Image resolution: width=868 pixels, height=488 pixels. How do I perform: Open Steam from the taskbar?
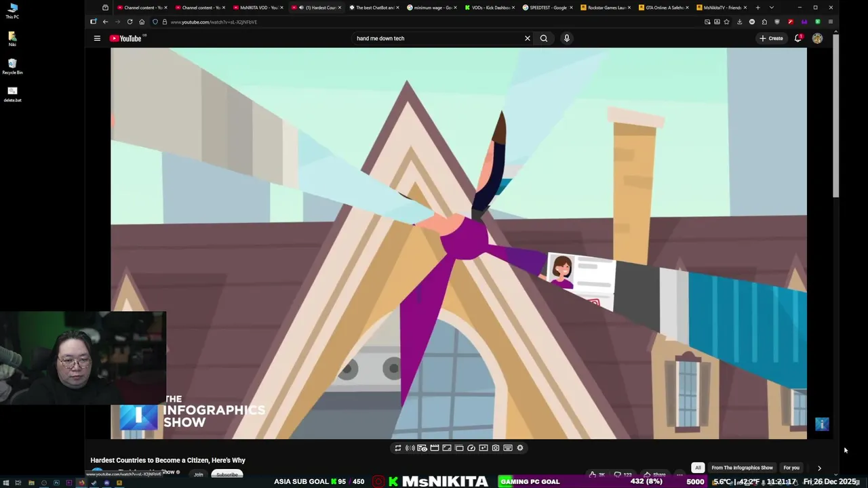(94, 483)
